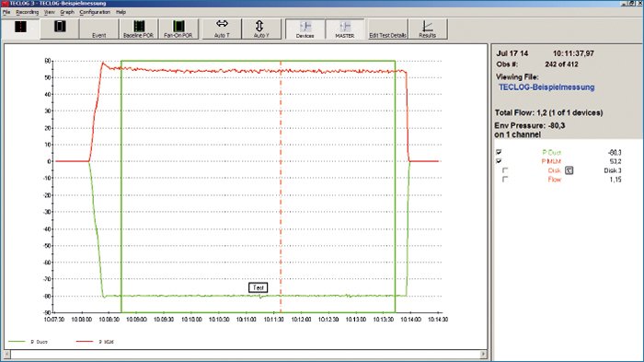
Task: Enable the Flow channel checkbox
Action: coord(505,180)
